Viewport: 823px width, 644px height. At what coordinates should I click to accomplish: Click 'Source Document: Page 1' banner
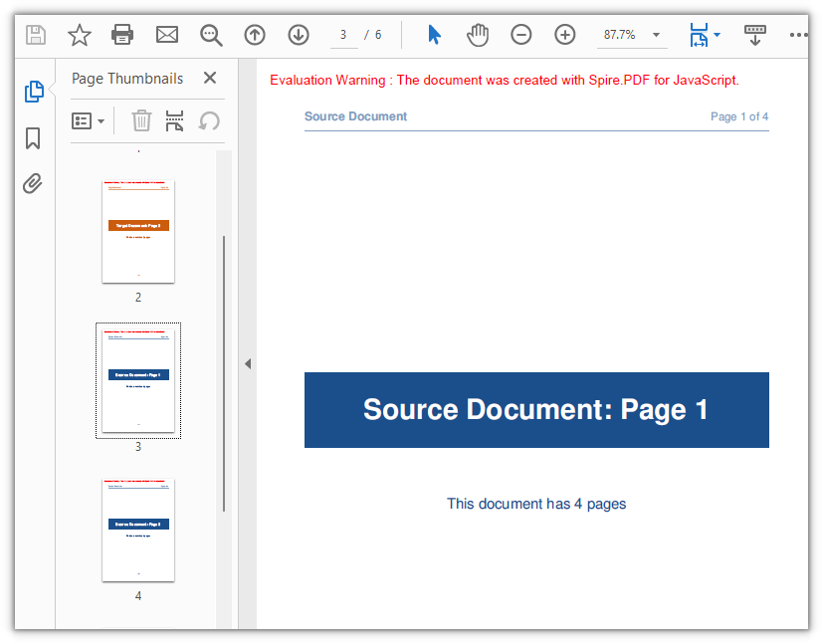[536, 410]
